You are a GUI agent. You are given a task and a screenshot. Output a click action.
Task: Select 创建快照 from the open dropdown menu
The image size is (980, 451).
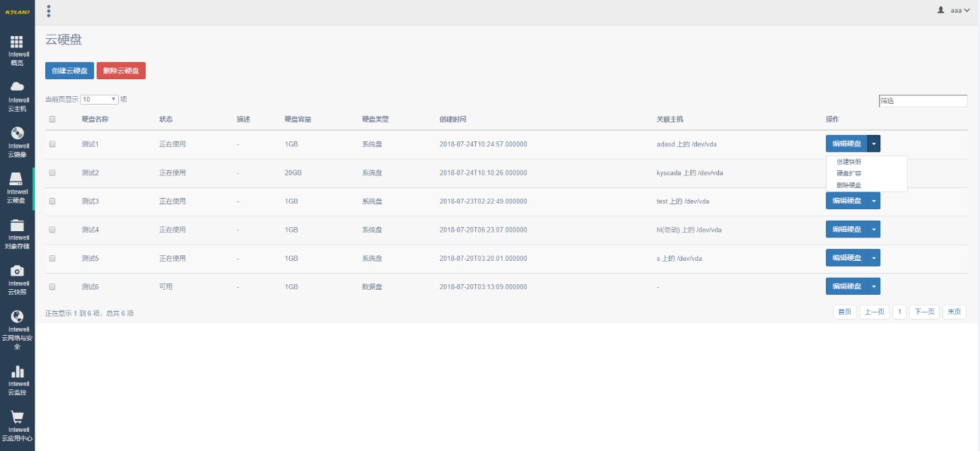pos(848,162)
